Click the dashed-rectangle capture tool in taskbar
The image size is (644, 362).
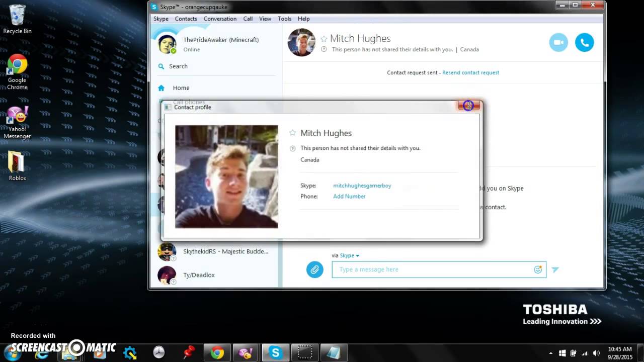(305, 353)
